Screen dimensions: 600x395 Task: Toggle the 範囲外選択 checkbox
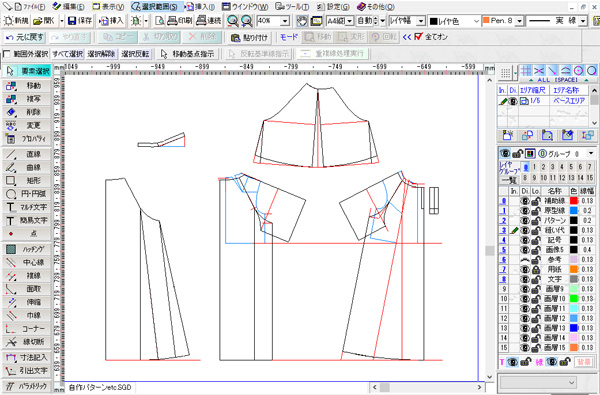point(7,54)
